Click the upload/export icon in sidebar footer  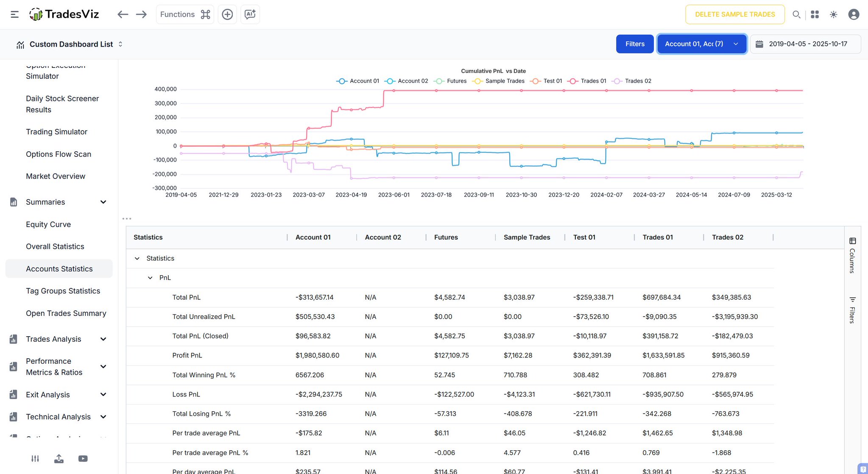[x=59, y=458]
